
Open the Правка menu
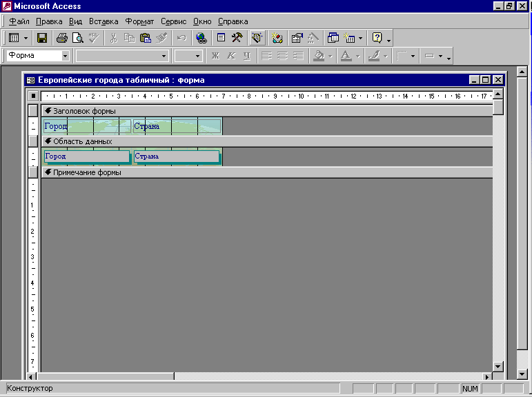pos(49,21)
